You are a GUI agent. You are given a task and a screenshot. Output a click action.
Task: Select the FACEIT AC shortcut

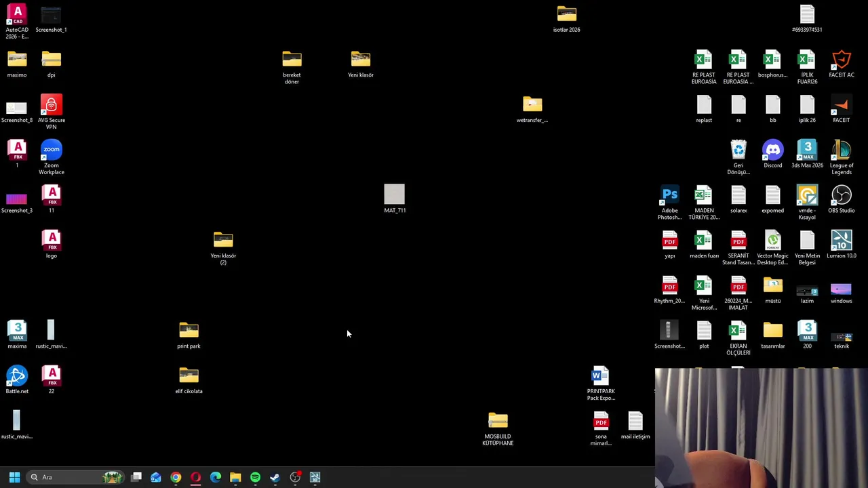pyautogui.click(x=841, y=64)
